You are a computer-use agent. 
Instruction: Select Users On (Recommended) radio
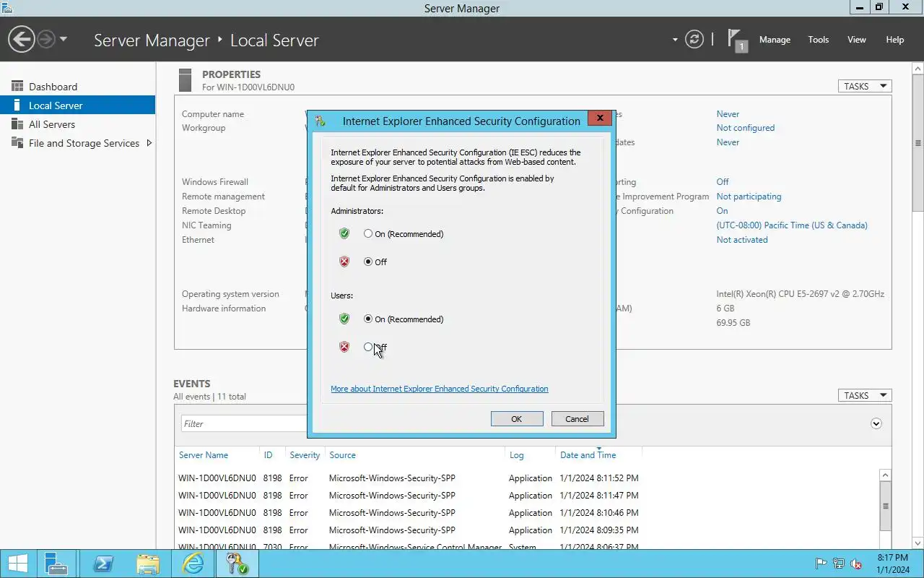[368, 319]
